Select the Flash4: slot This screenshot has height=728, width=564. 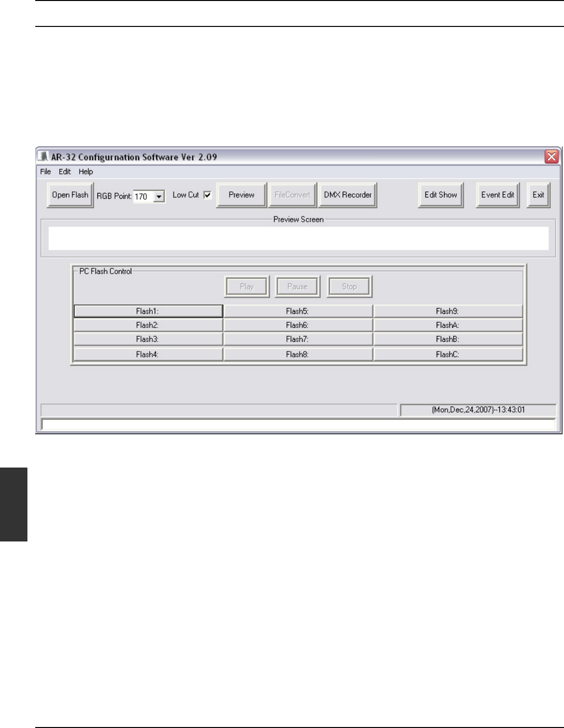(x=148, y=354)
